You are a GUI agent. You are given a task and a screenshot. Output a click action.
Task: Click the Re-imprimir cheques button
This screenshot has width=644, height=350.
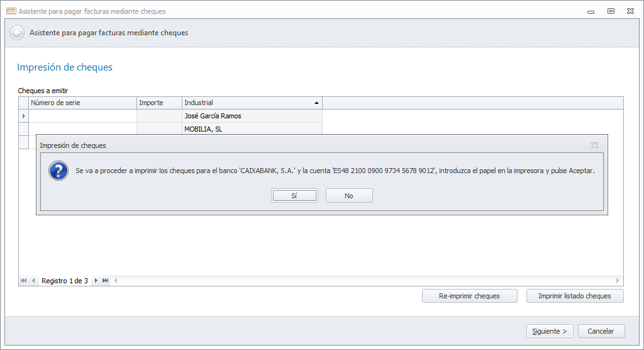click(x=469, y=296)
